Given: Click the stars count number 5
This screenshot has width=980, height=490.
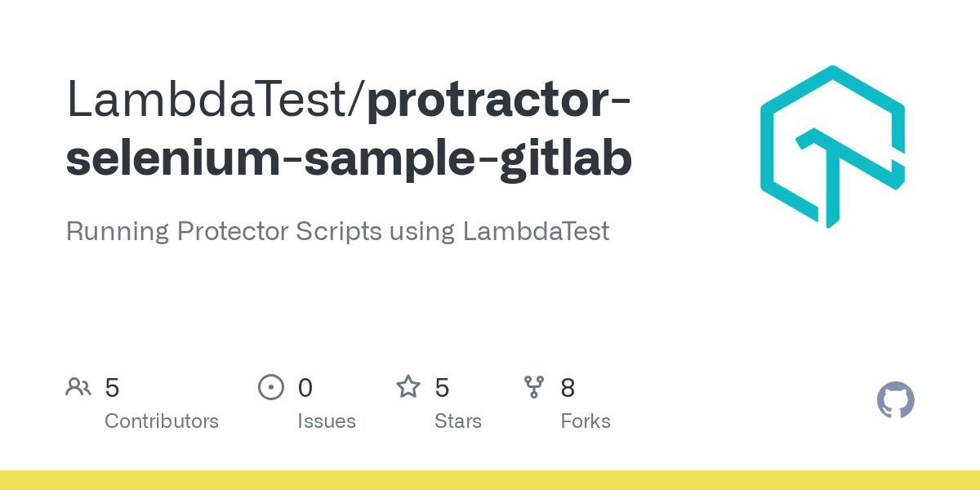Looking at the screenshot, I should [442, 388].
